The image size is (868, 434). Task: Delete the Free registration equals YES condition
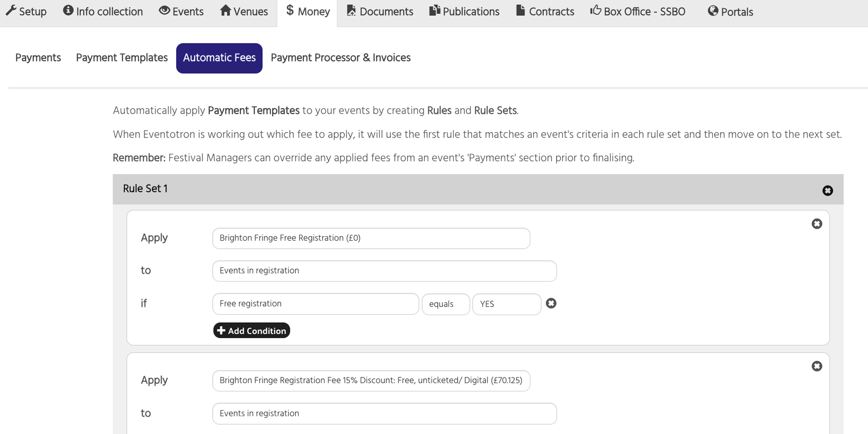click(x=551, y=304)
